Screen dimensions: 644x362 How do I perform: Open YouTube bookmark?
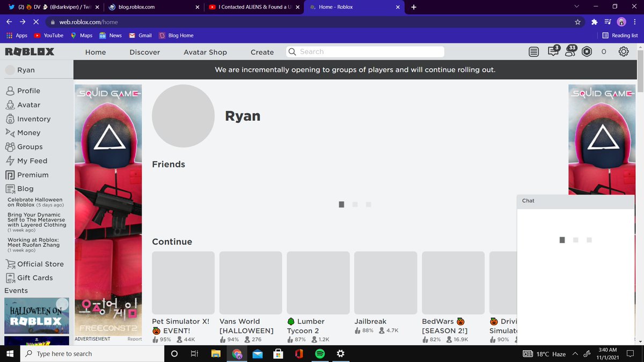tap(49, 35)
